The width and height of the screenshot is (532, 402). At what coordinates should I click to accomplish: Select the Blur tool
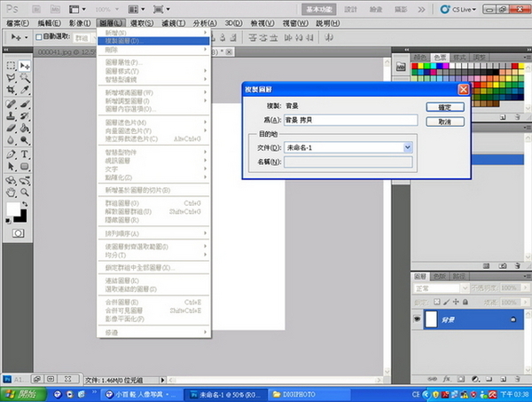coord(11,140)
